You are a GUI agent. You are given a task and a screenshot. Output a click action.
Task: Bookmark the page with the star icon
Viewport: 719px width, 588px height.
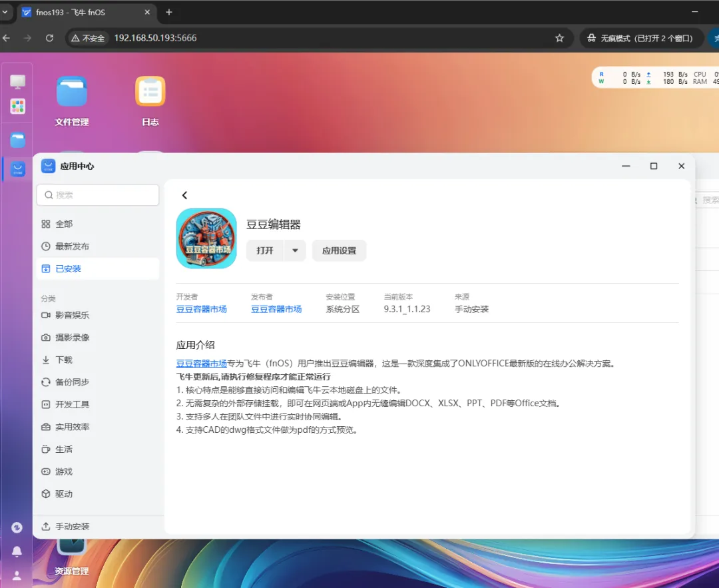[559, 38]
